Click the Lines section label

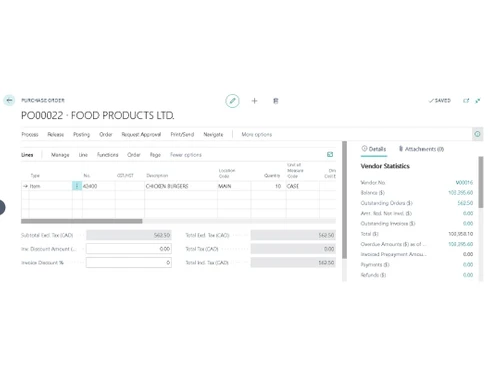pos(27,155)
